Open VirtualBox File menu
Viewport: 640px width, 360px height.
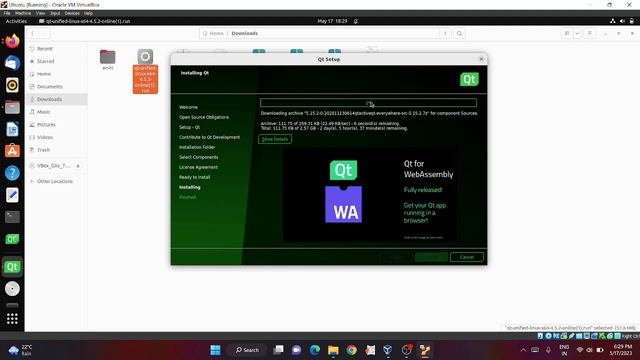click(7, 13)
